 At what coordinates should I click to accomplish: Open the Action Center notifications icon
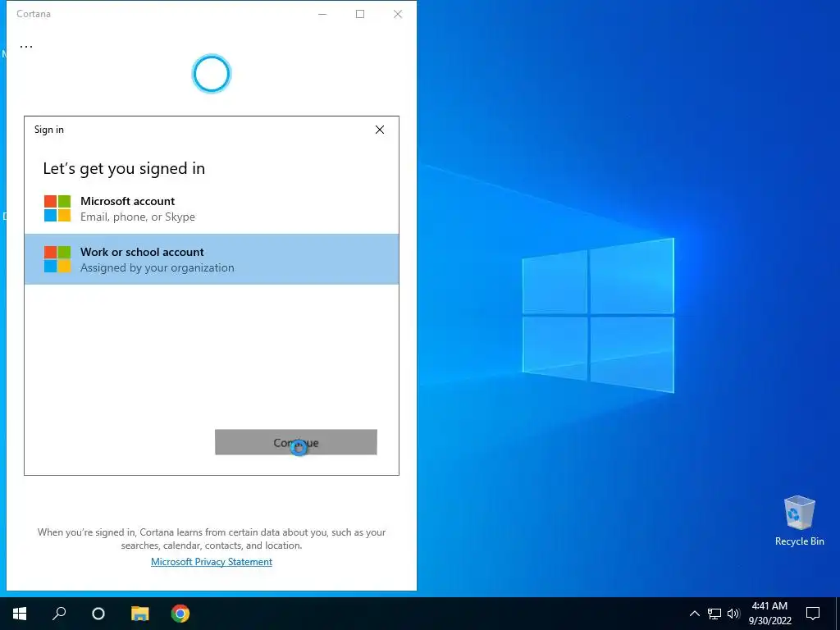[x=813, y=614]
